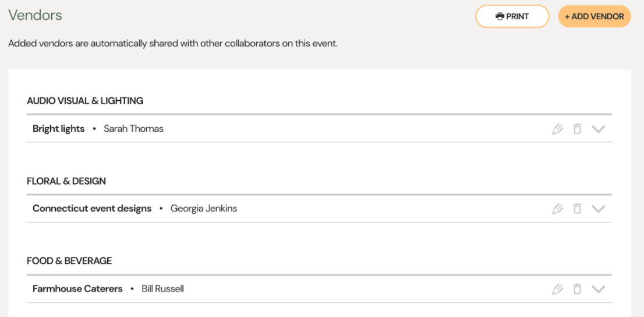Screen dimensions: 644x317
Task: Edit Connecticut event designs vendor entry
Action: pyautogui.click(x=557, y=209)
